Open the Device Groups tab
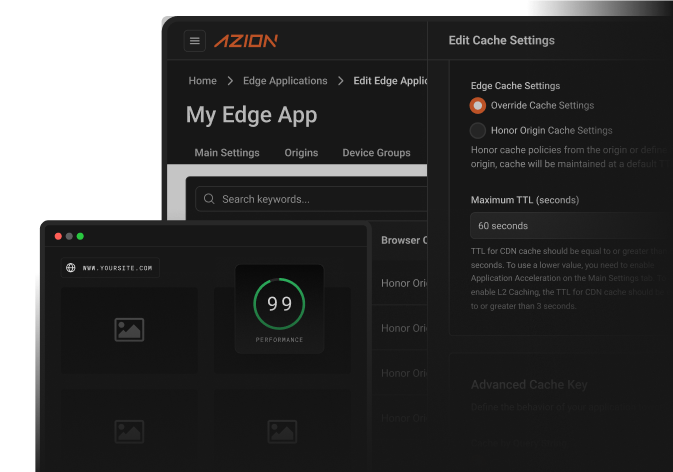 tap(376, 153)
